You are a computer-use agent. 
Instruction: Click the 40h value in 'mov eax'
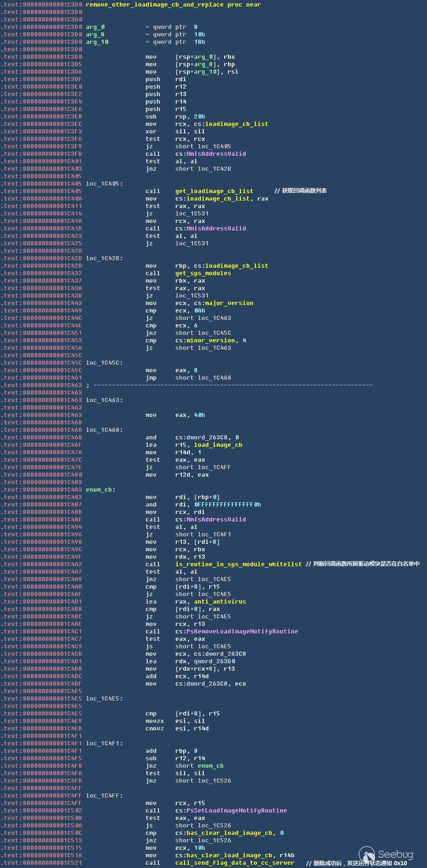click(200, 415)
